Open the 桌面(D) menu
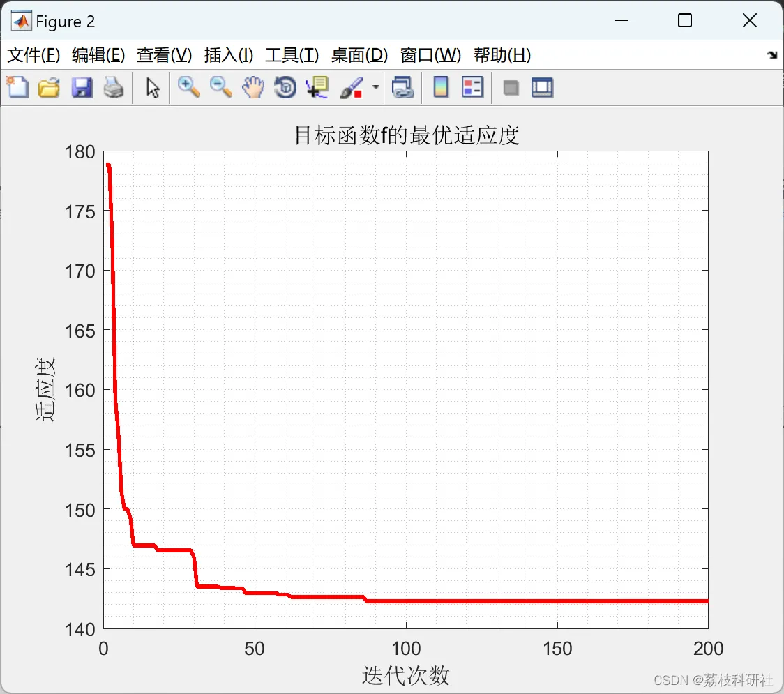This screenshot has height=694, width=784. pyautogui.click(x=359, y=55)
